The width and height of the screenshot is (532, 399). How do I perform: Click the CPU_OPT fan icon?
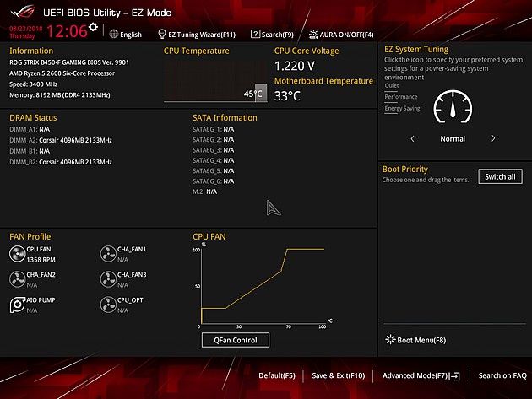click(x=108, y=305)
